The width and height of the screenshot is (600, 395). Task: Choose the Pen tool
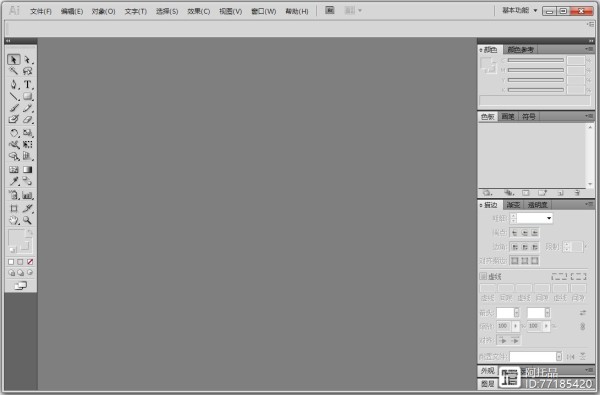pos(14,84)
